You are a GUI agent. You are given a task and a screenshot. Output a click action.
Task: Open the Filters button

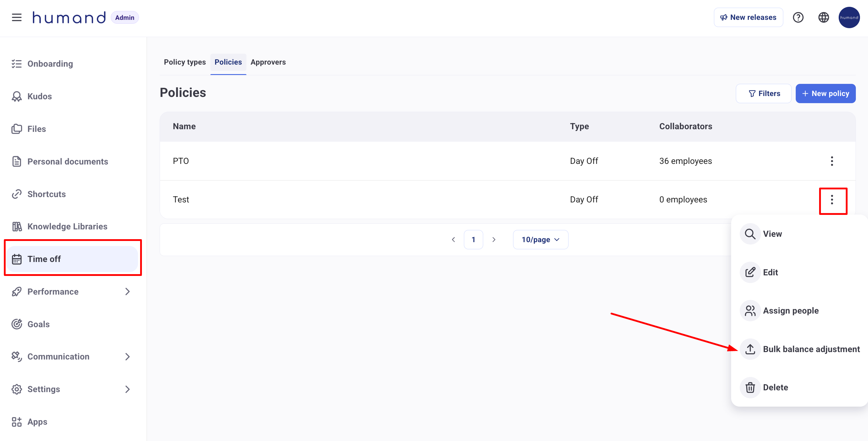763,94
